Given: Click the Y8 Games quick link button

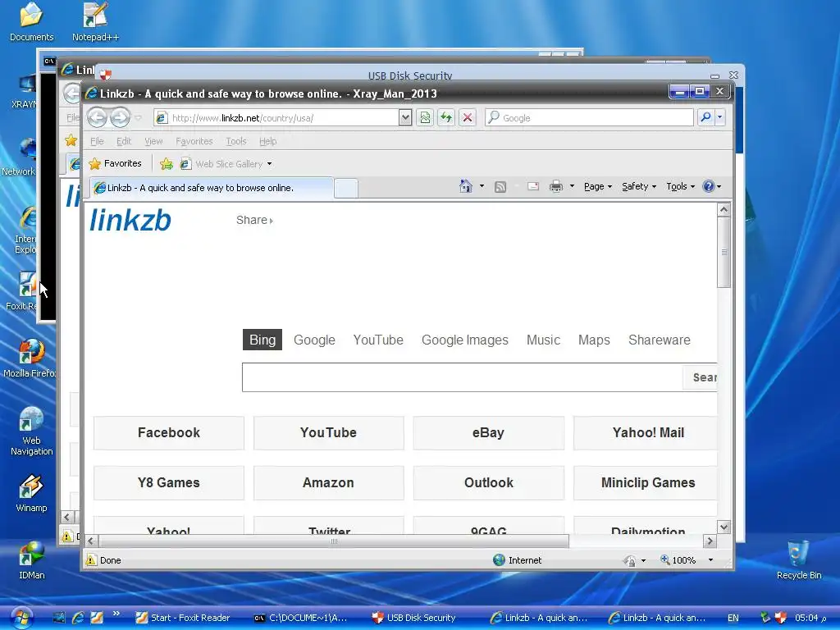Looking at the screenshot, I should 169,482.
